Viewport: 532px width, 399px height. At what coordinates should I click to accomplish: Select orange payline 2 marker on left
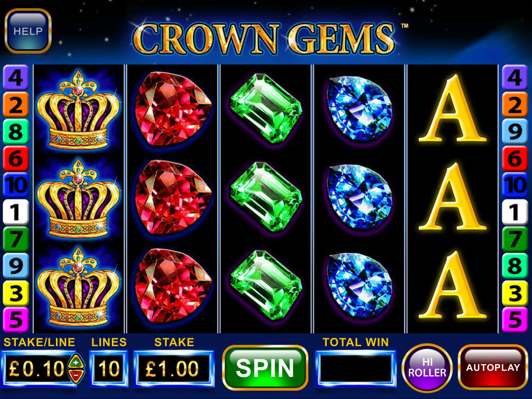[x=15, y=105]
